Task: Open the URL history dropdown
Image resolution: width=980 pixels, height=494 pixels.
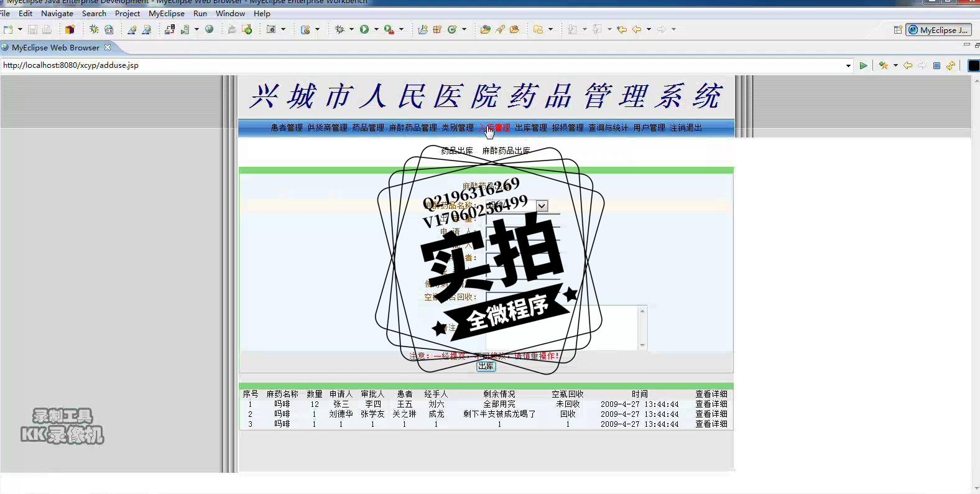Action: click(x=848, y=65)
